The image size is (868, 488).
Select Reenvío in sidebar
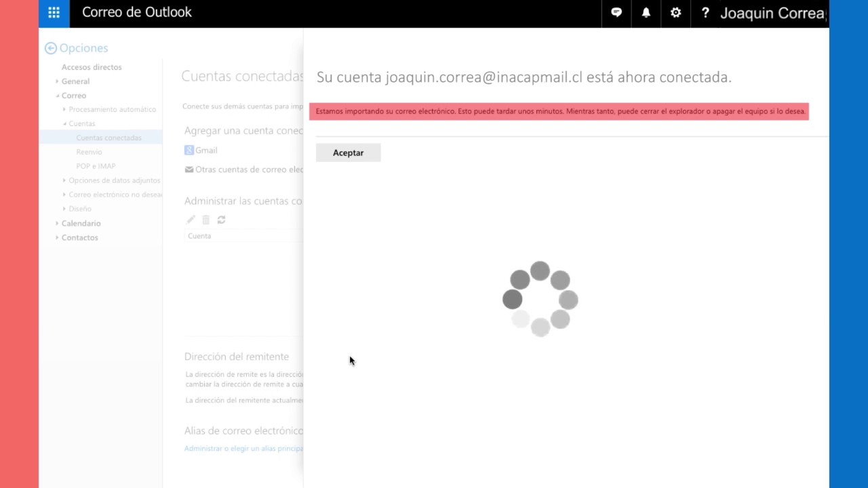coord(89,152)
